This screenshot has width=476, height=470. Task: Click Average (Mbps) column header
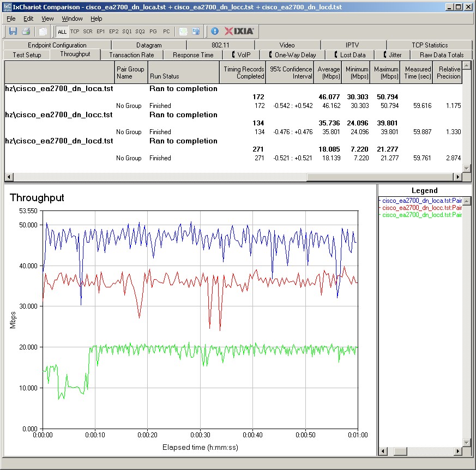tap(328, 73)
